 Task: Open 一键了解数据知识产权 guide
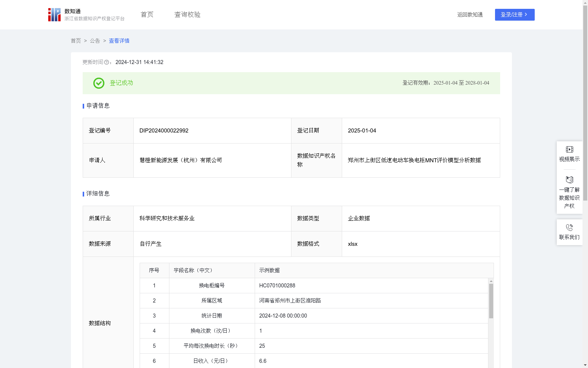click(570, 192)
